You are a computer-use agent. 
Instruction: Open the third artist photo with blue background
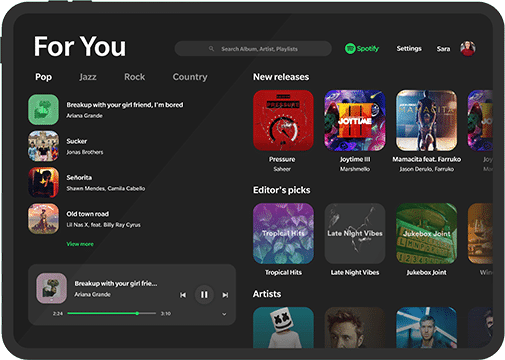426,328
